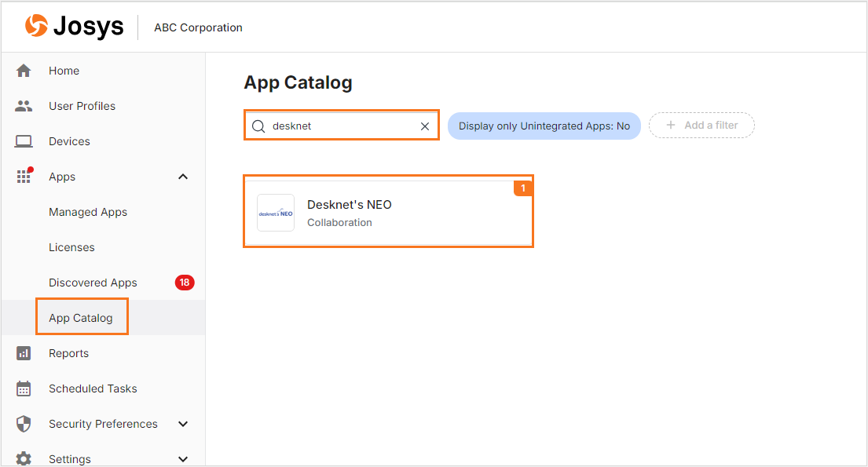Click the Settings menu label

coord(70,459)
